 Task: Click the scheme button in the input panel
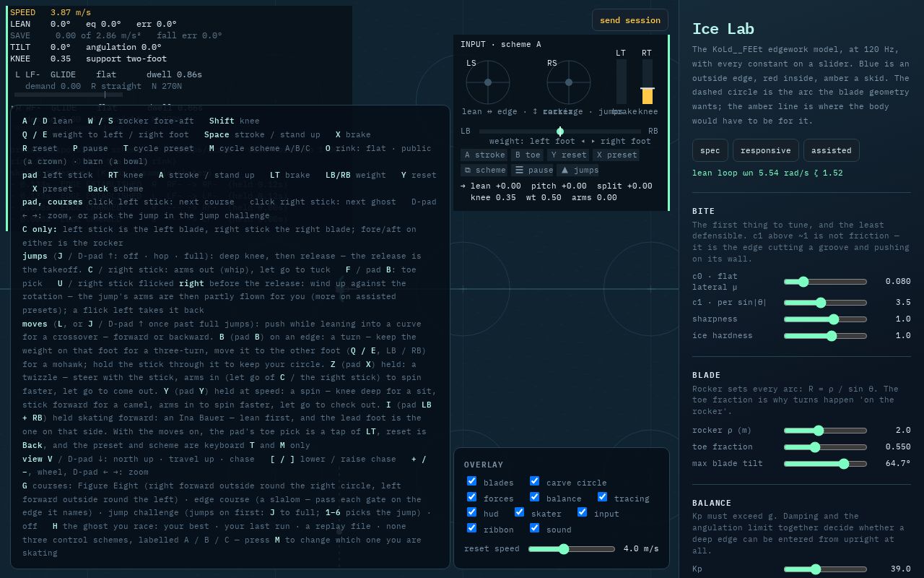(485, 171)
